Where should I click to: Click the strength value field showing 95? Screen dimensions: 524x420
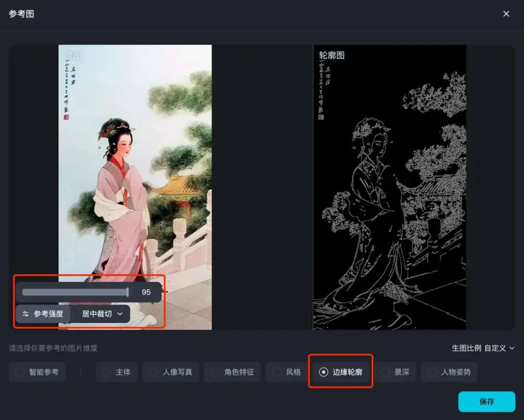(x=146, y=292)
